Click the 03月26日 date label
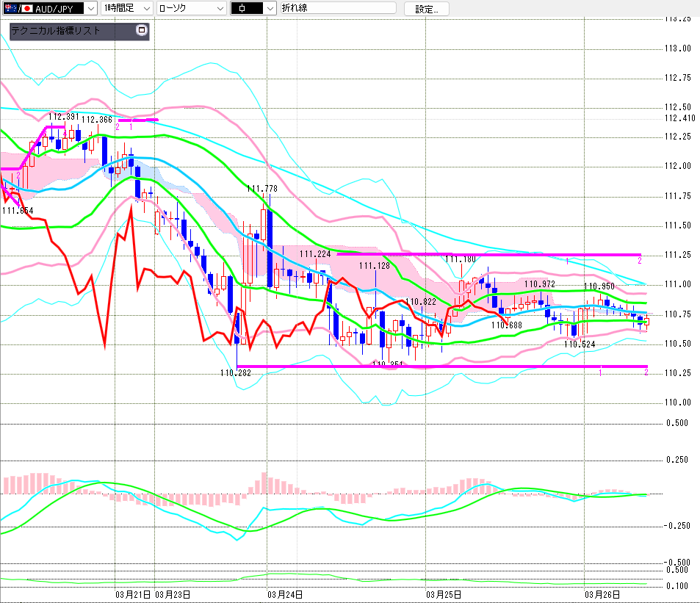Viewport: 700px width, 603px height. tap(602, 593)
